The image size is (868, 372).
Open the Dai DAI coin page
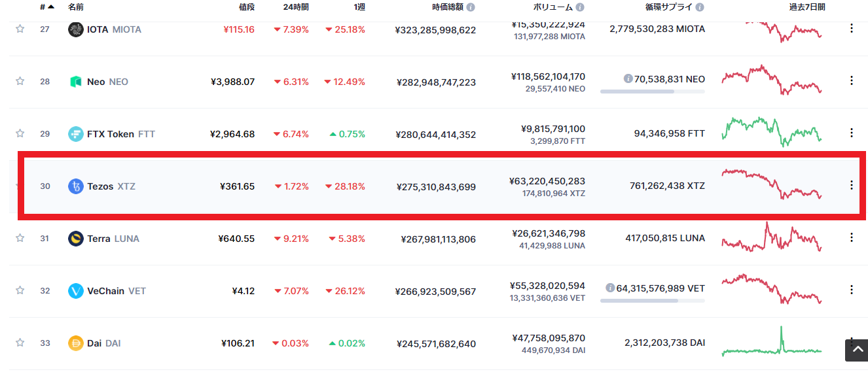(x=104, y=343)
